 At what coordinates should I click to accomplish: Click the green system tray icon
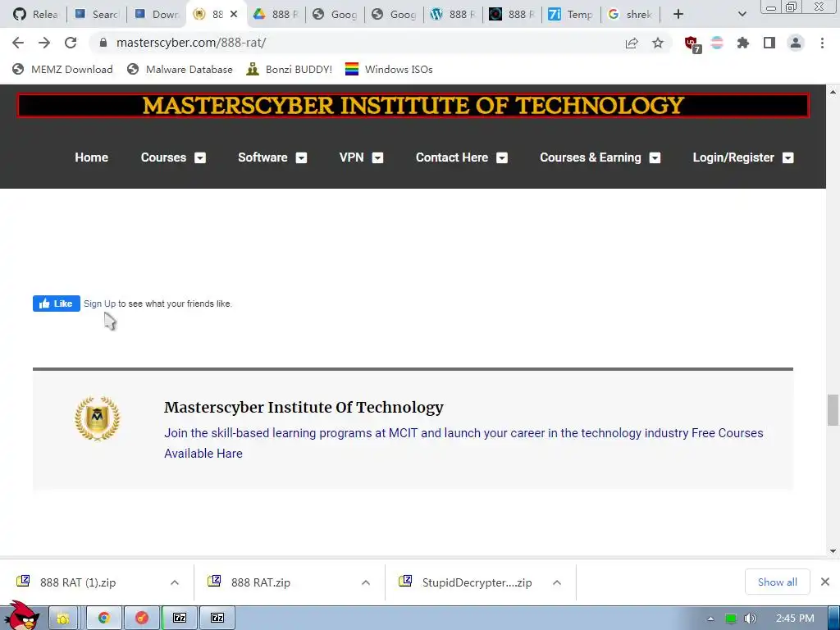click(x=730, y=619)
